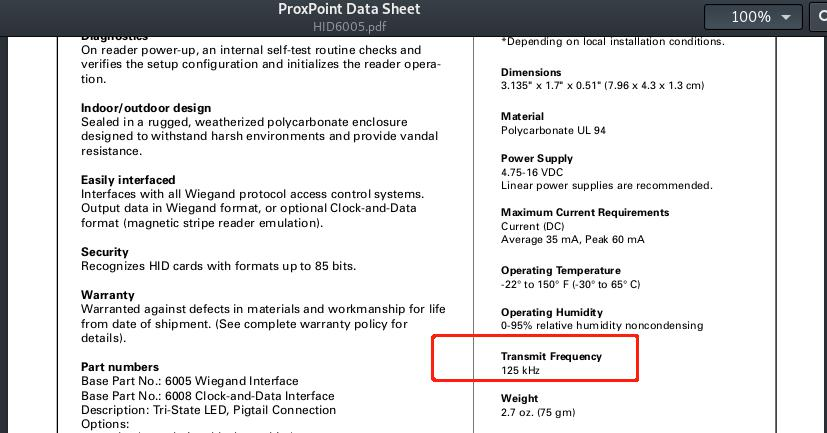The height and width of the screenshot is (433, 827).
Task: Click the Dimensions specification heading
Action: tap(531, 72)
